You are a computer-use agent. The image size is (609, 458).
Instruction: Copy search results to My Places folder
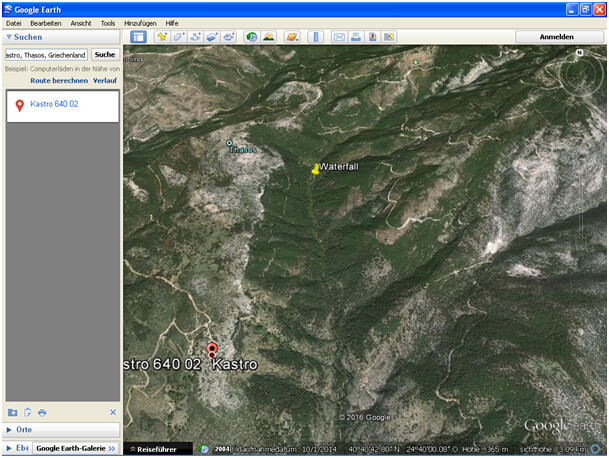pyautogui.click(x=13, y=412)
